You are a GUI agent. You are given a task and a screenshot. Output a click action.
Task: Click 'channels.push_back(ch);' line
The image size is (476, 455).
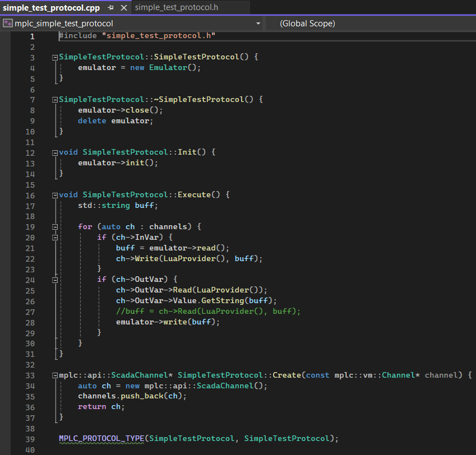pos(132,396)
